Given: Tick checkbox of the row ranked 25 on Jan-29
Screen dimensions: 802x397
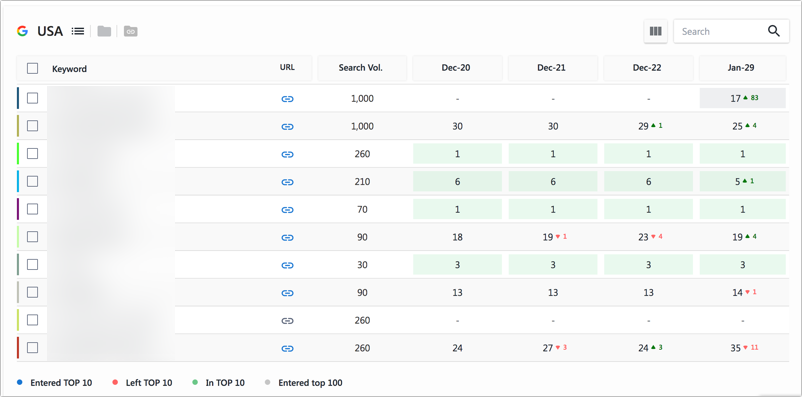Looking at the screenshot, I should 32,126.
